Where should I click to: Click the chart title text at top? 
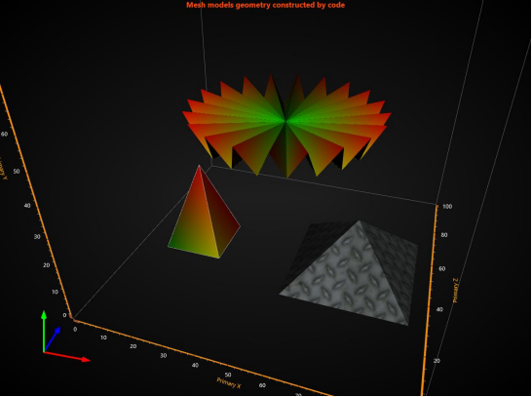click(265, 5)
